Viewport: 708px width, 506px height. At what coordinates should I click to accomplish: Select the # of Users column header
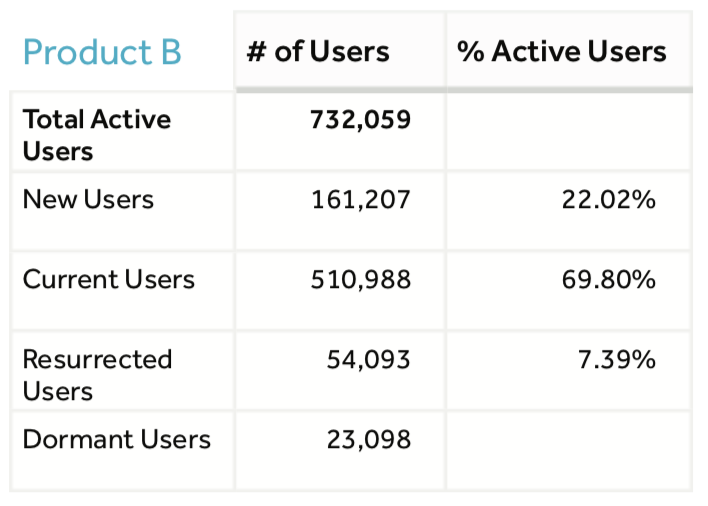[x=318, y=52]
